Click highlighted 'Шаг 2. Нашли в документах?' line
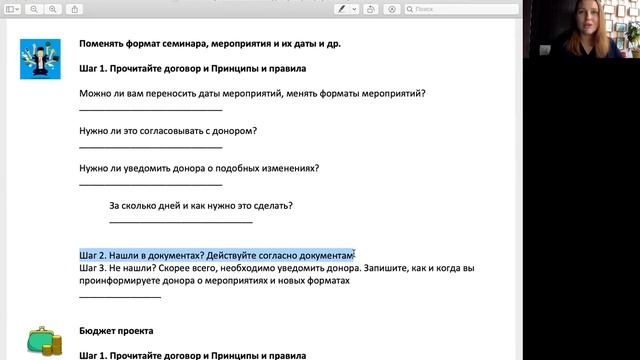The width and height of the screenshot is (640, 360). point(216,256)
